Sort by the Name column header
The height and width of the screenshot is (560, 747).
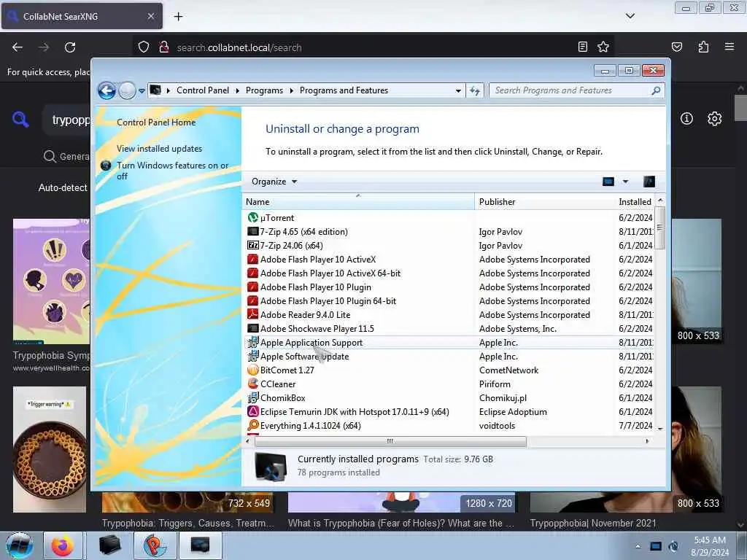tap(358, 201)
